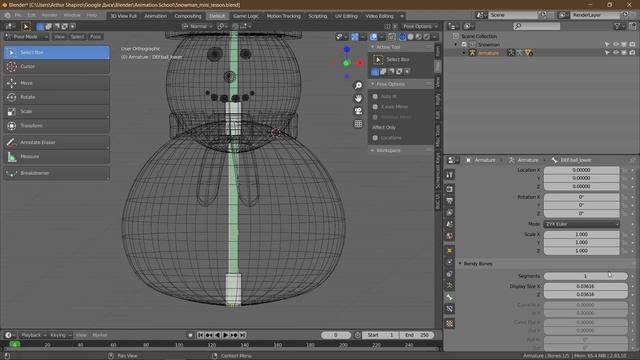Open the Armature data properties tab icon
The height and width of the screenshot is (360, 640).
coord(449,286)
